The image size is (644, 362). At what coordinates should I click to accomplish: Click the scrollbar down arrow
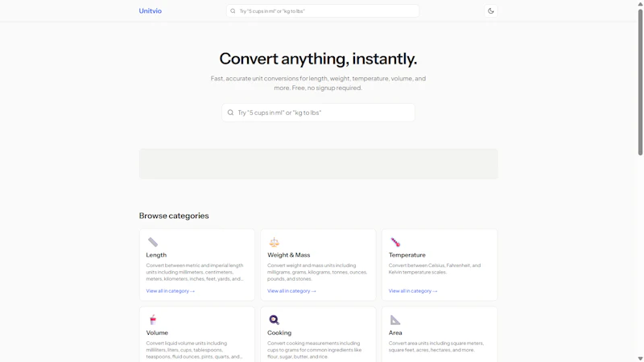point(640,359)
